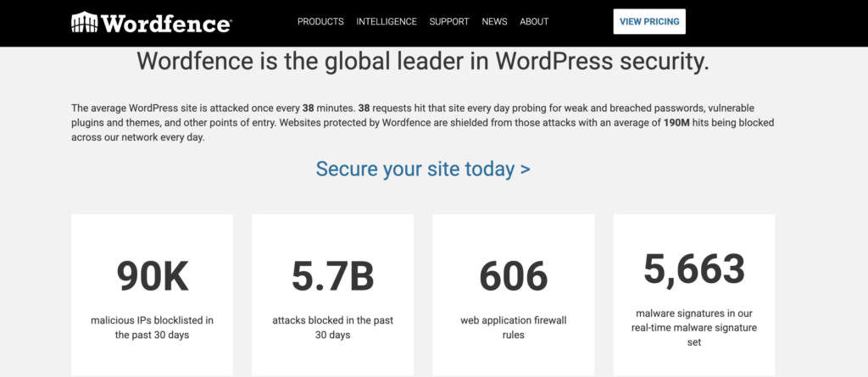Screen dimensions: 868x377
Task: Select the 5,663 statistic number
Action: click(694, 269)
